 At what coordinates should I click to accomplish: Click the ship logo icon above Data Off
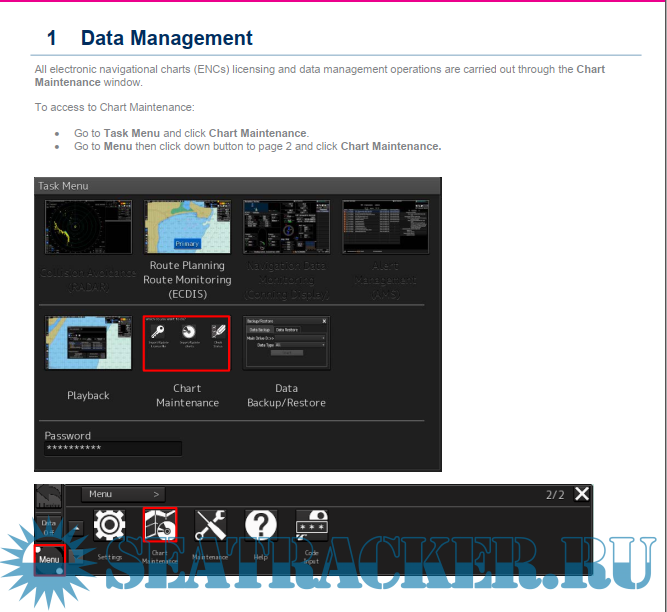[x=49, y=497]
